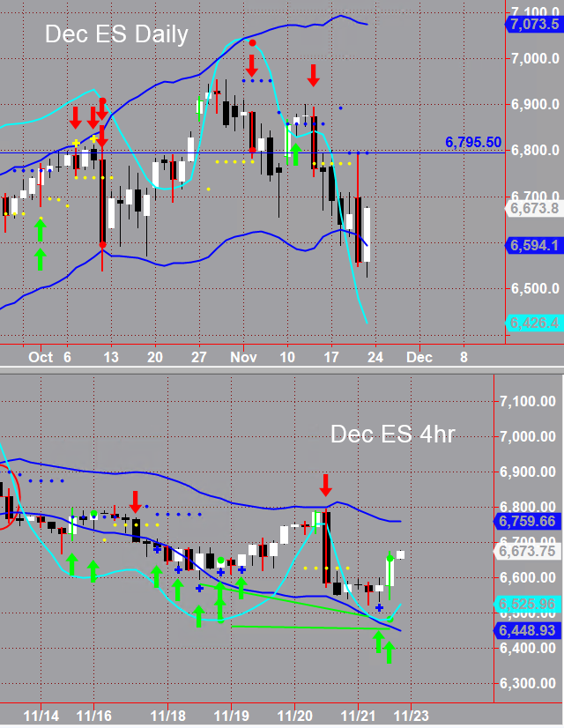Viewport: 564px width, 728px height.
Task: Click the gray 6,673.8 last price tag
Action: point(532,209)
